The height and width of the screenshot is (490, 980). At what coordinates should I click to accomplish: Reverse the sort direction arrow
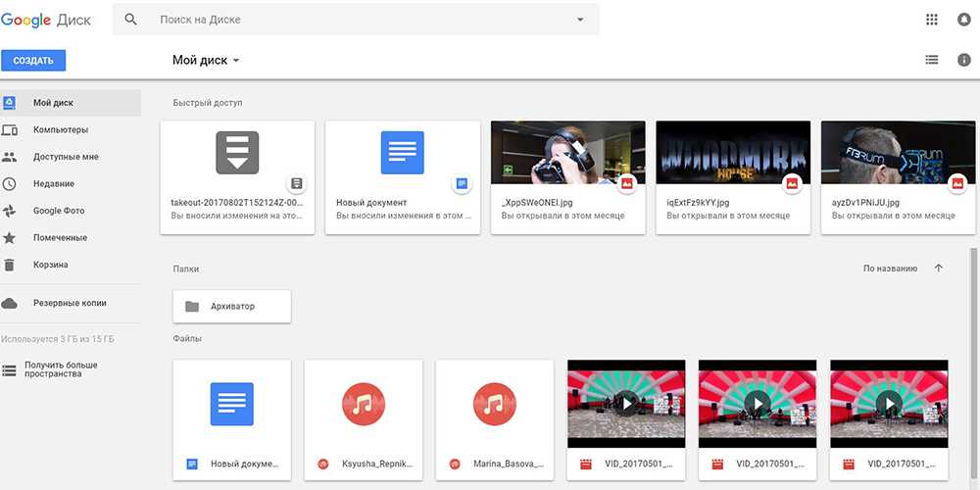939,268
